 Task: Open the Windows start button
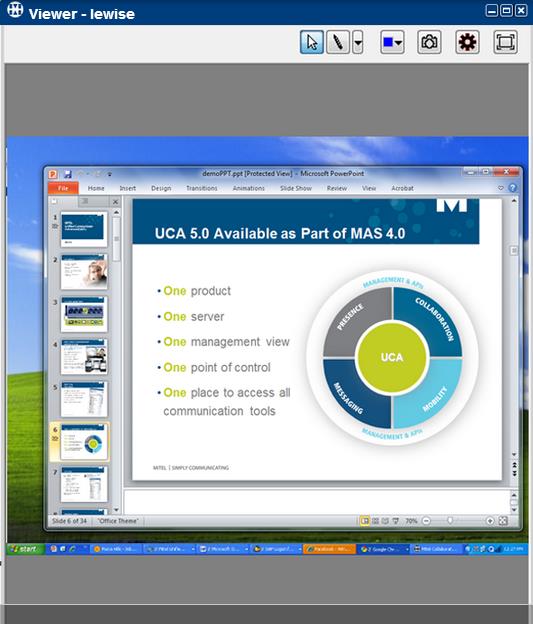(25, 549)
